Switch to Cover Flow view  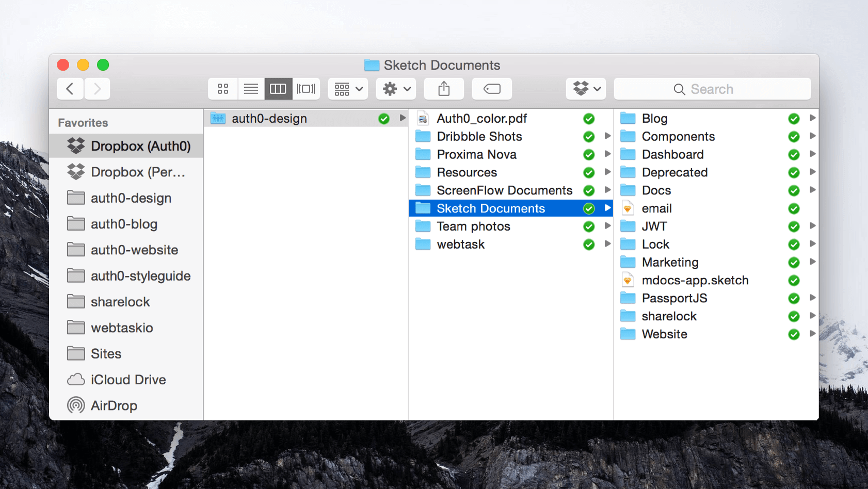[x=306, y=89]
